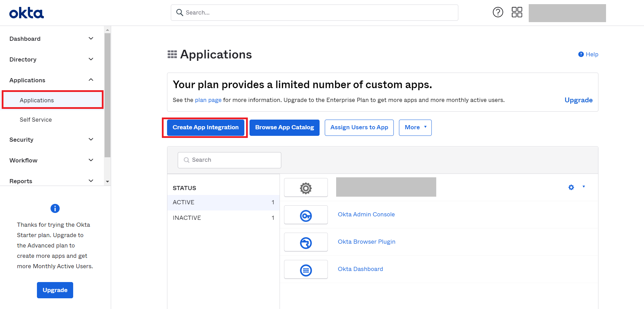Open the arrow dropdown next to app gear
The height and width of the screenshot is (309, 644).
[x=584, y=187]
